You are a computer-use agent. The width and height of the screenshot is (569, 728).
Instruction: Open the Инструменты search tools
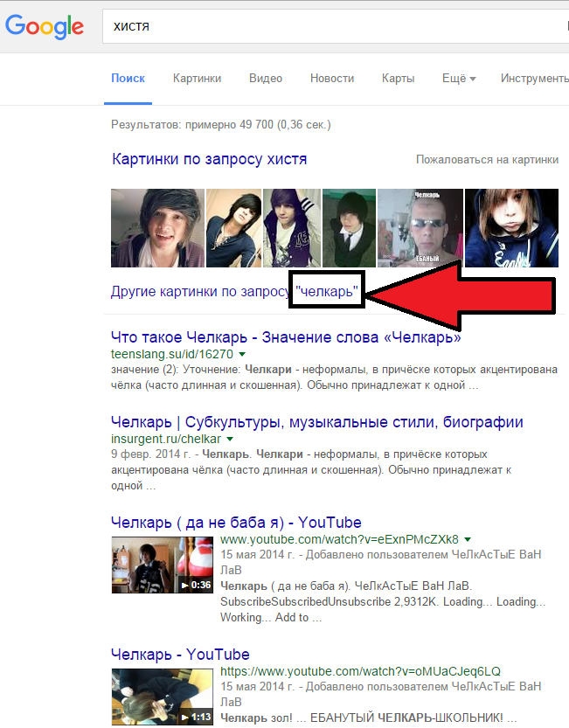tap(534, 79)
